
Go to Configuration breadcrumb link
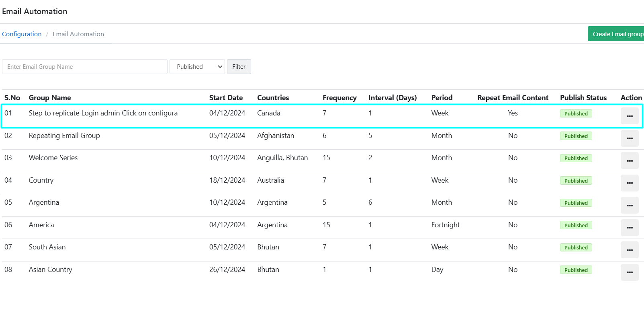coord(22,34)
